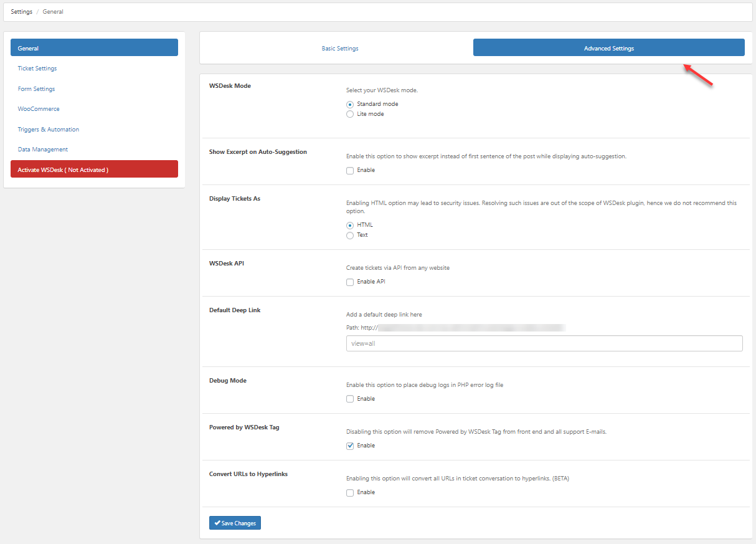This screenshot has height=544, width=756.
Task: Click the Powered by WSDesk Tag label
Action: click(x=244, y=427)
